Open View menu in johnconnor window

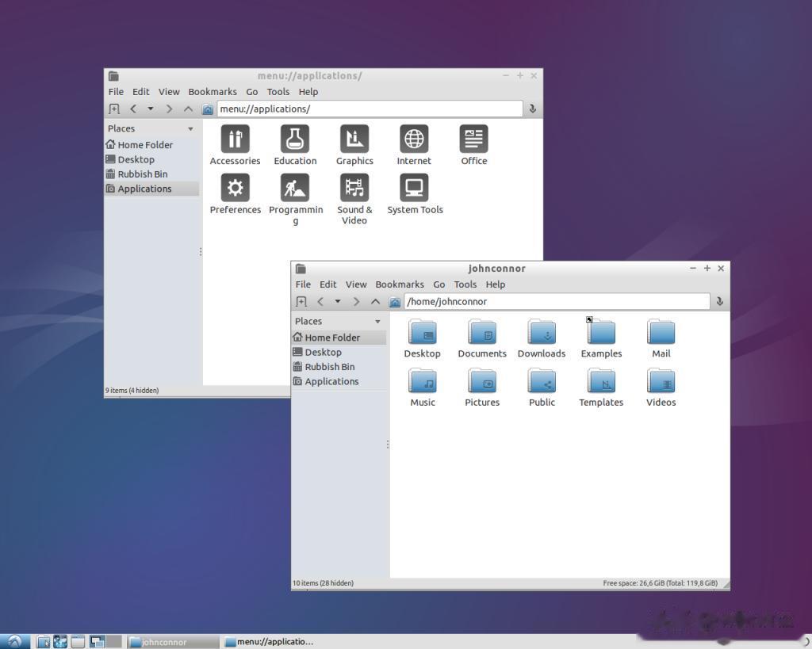click(356, 284)
